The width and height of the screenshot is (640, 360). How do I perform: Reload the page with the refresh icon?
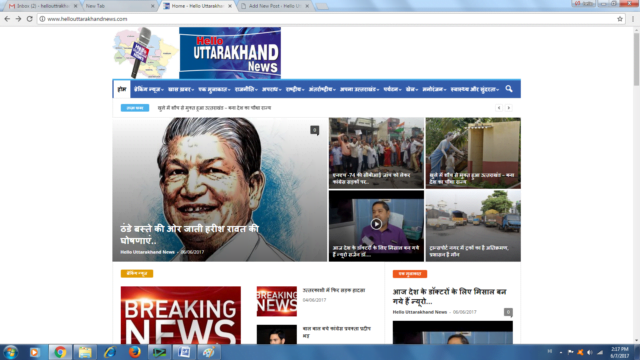tap(29, 19)
